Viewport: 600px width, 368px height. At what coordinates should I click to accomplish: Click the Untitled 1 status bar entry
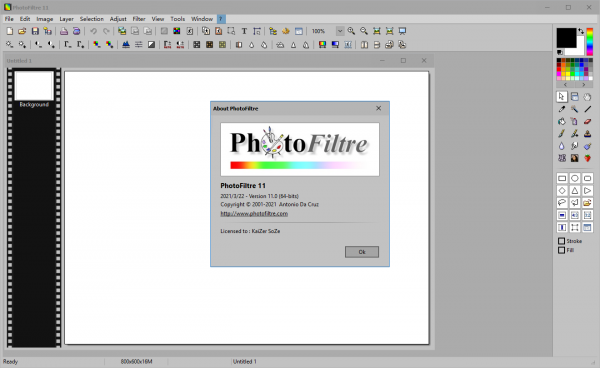tap(245, 361)
